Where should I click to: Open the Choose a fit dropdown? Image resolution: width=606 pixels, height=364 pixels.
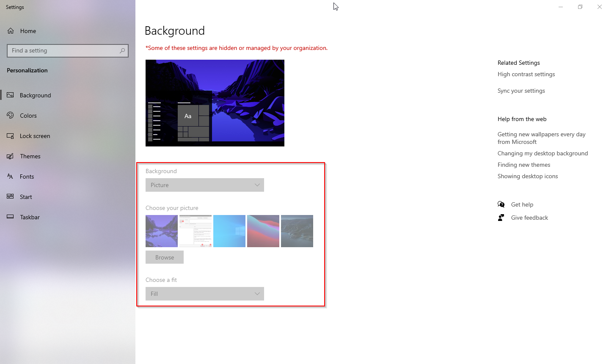pos(204,293)
